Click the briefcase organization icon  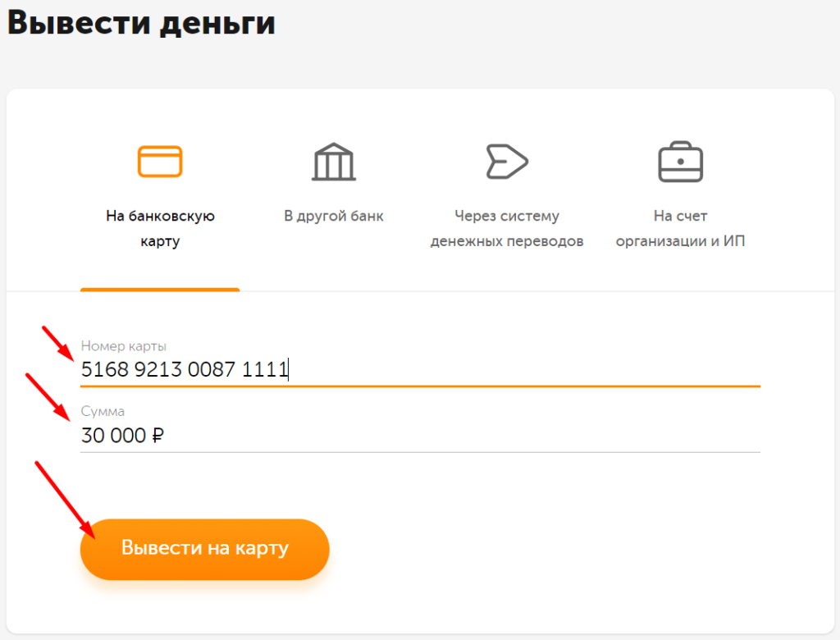click(680, 161)
